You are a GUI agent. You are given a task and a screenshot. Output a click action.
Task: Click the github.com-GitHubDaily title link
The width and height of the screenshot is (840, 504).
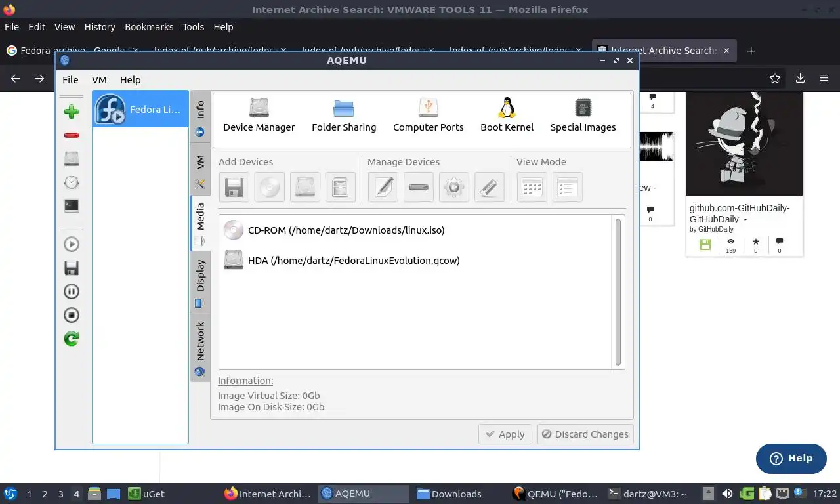tap(740, 213)
